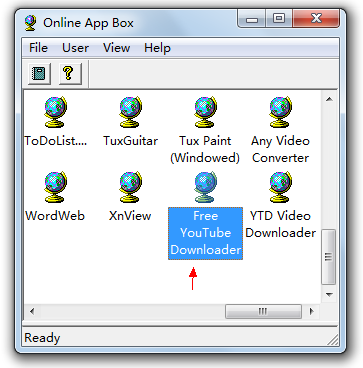This screenshot has height=368, width=363.
Task: Select the XnView globe icon
Action: 130,187
